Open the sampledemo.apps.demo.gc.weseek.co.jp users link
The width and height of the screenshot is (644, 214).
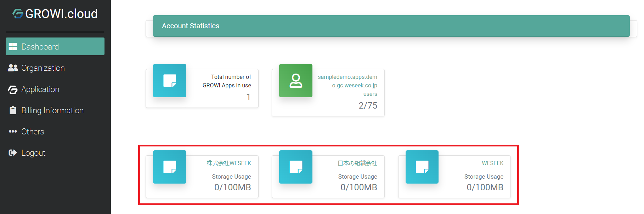pos(348,85)
